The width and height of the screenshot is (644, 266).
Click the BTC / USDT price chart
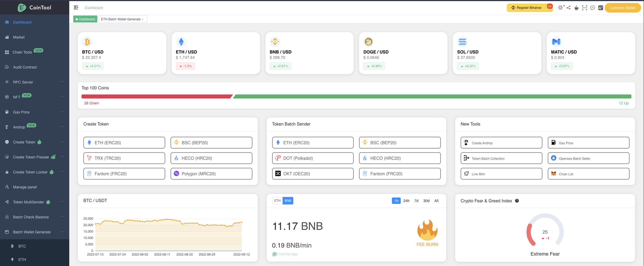(x=168, y=235)
